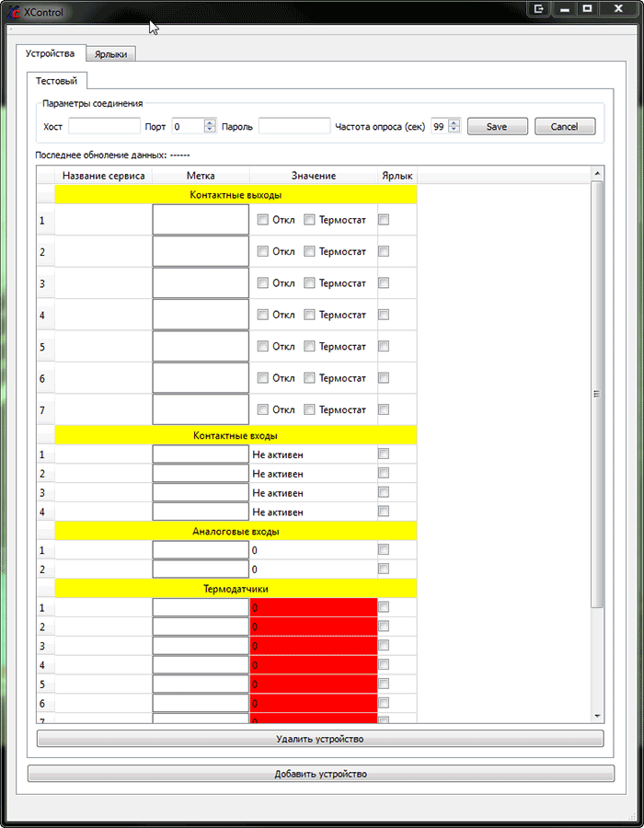Enable Термостат for contact output 1
The width and height of the screenshot is (644, 828).
(309, 220)
